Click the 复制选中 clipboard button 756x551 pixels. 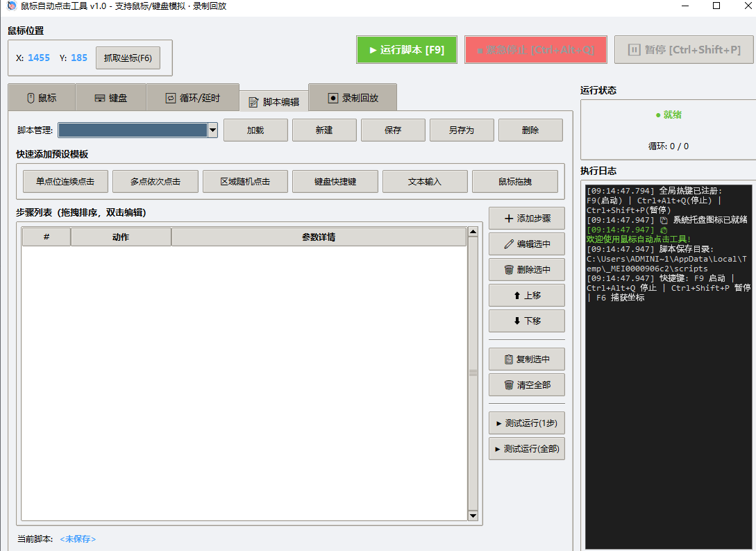tap(526, 359)
